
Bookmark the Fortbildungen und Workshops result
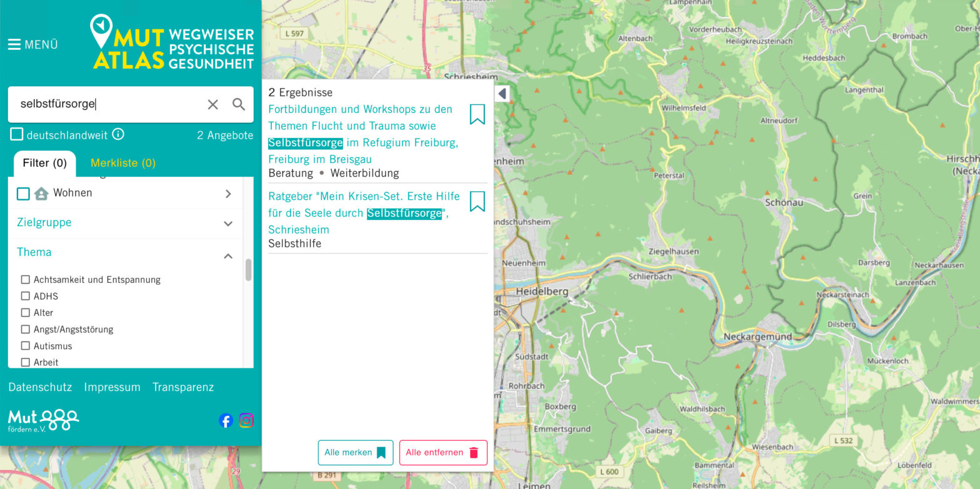[x=477, y=114]
